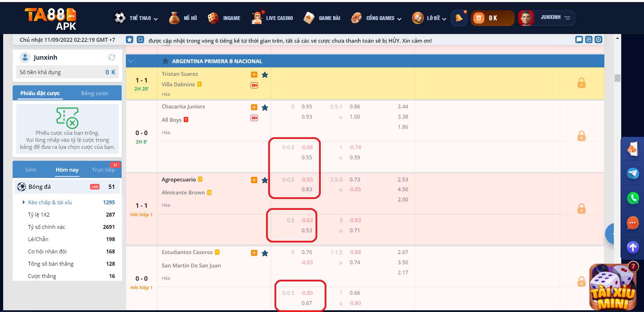Open the Telegram contact icon
The height and width of the screenshot is (312, 644).
[633, 173]
